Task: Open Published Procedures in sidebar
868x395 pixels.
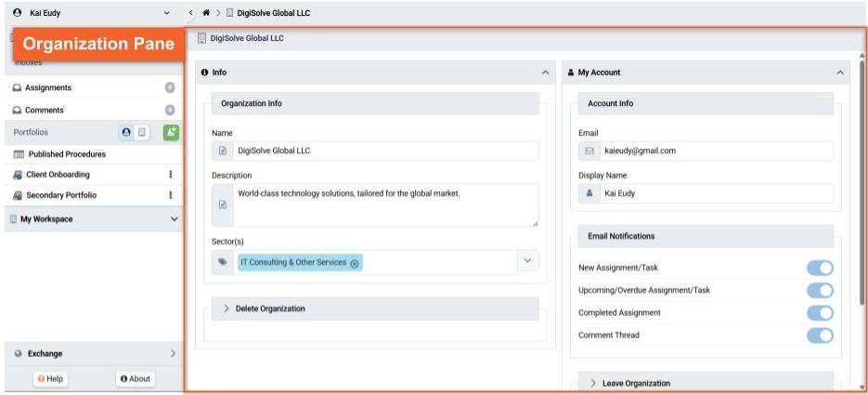Action: 67,154
